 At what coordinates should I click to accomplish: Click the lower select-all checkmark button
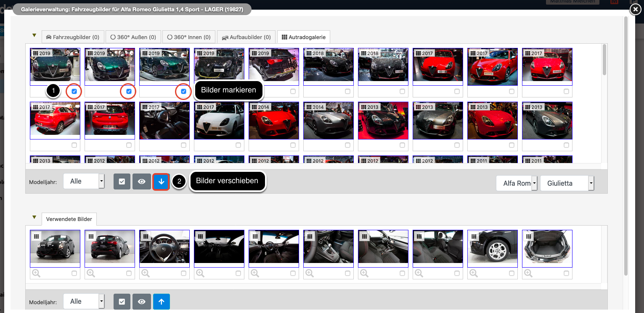click(x=122, y=302)
